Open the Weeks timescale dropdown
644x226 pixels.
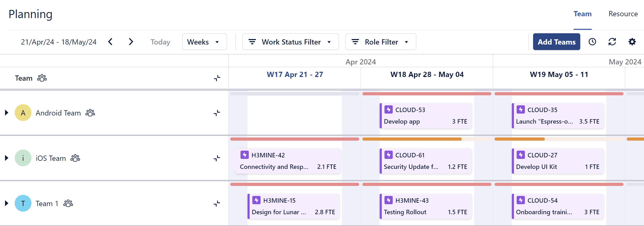click(x=204, y=42)
